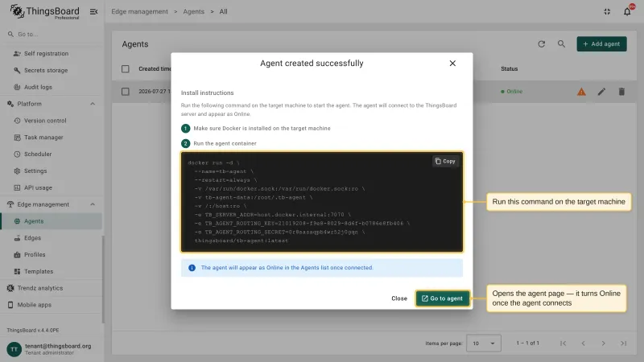Click the Status column header
Viewport: 644px width, 362px height.
[x=510, y=69]
